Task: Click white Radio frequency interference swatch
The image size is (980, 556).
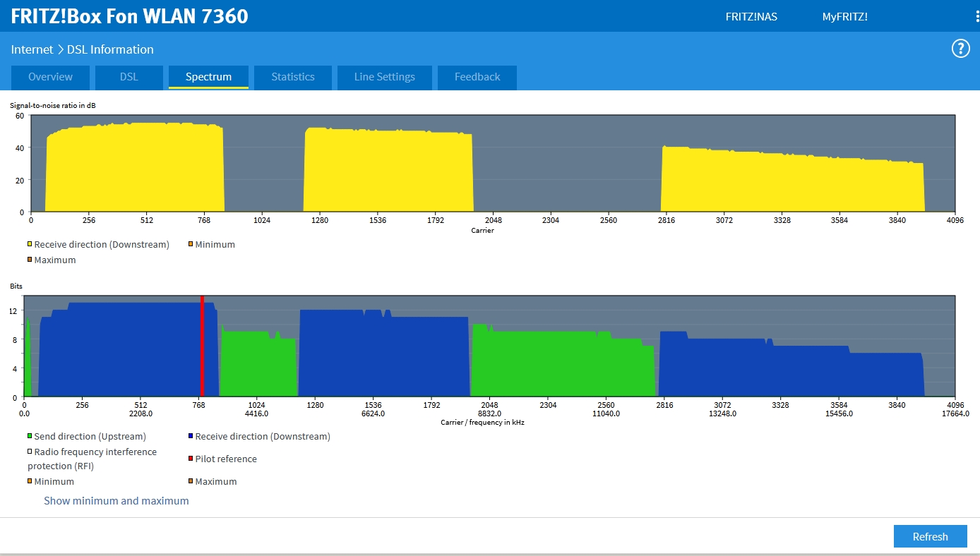Action: click(30, 452)
